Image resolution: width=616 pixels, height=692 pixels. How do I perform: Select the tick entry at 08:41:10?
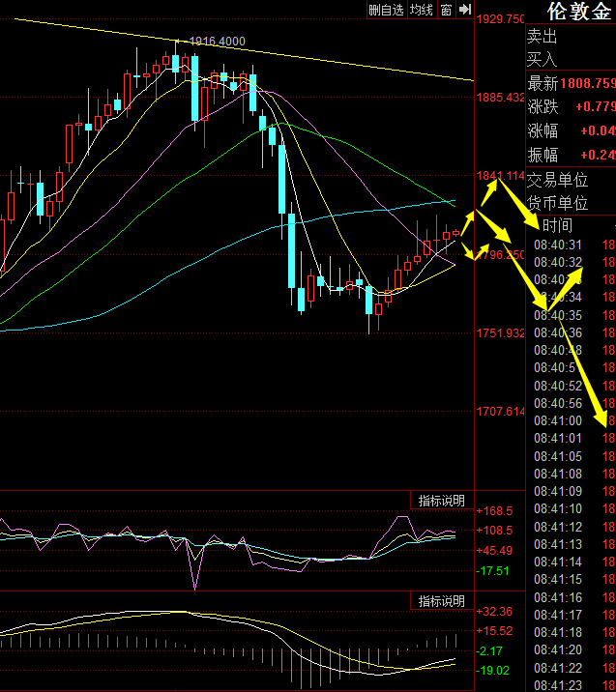pos(561,508)
